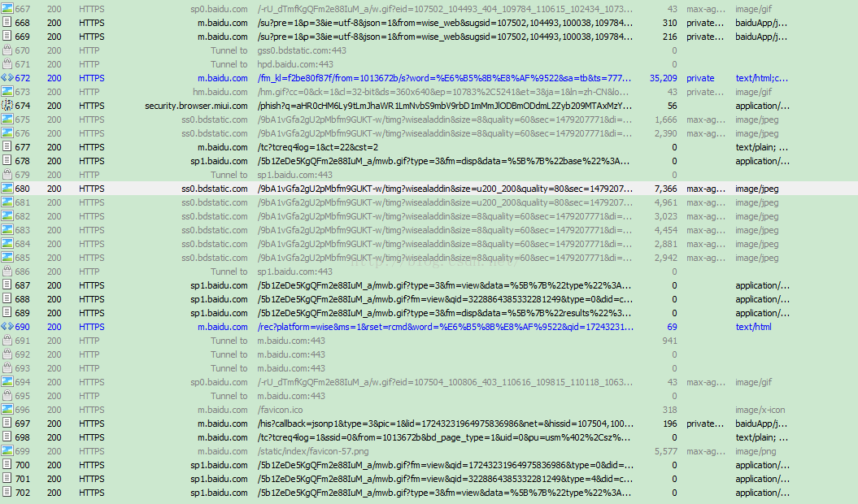Image resolution: width=858 pixels, height=504 pixels.
Task: Click the text/html content type in row 690
Action: [753, 327]
